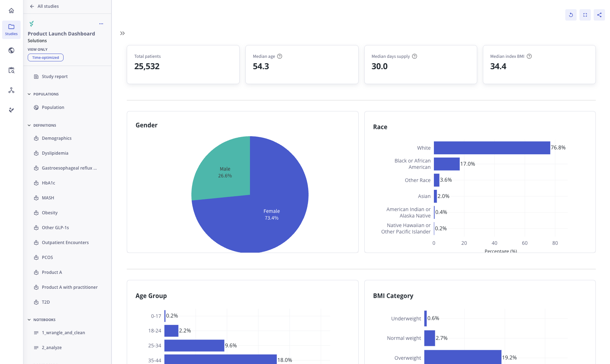
Task: Expand sidebar with double chevron
Action: click(x=122, y=33)
